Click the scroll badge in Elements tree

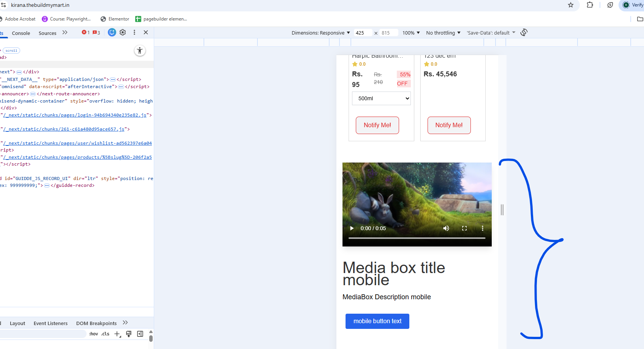[11, 51]
